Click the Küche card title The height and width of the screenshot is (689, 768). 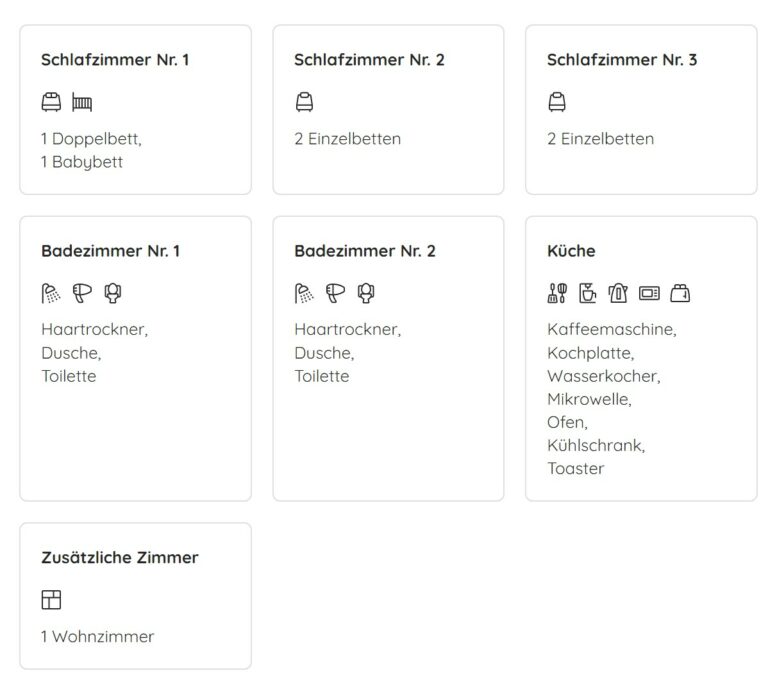[571, 251]
